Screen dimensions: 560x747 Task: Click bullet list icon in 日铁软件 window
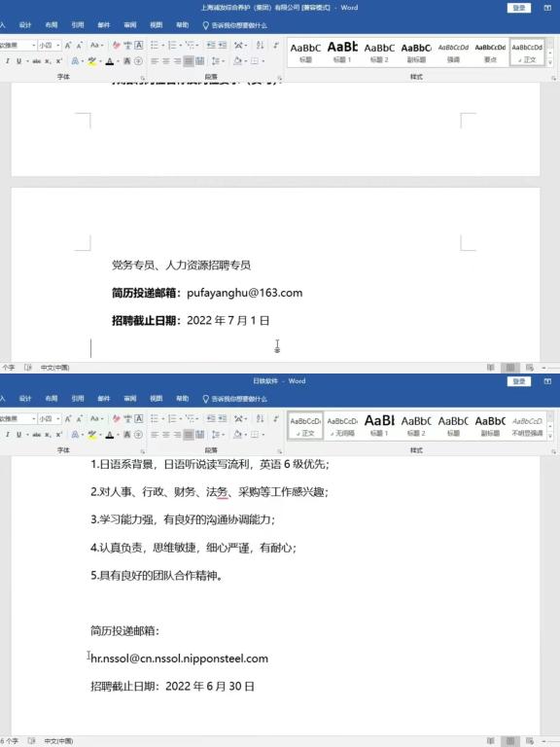155,418
